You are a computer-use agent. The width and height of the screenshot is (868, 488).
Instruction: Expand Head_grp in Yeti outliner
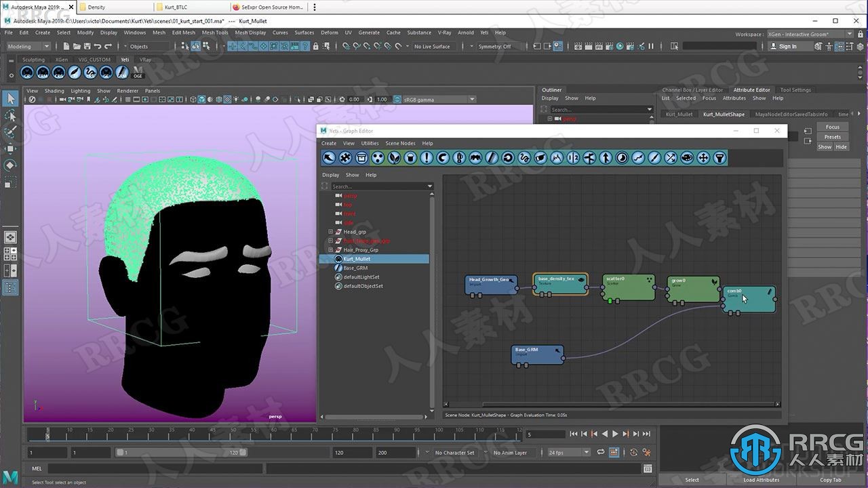pos(331,232)
